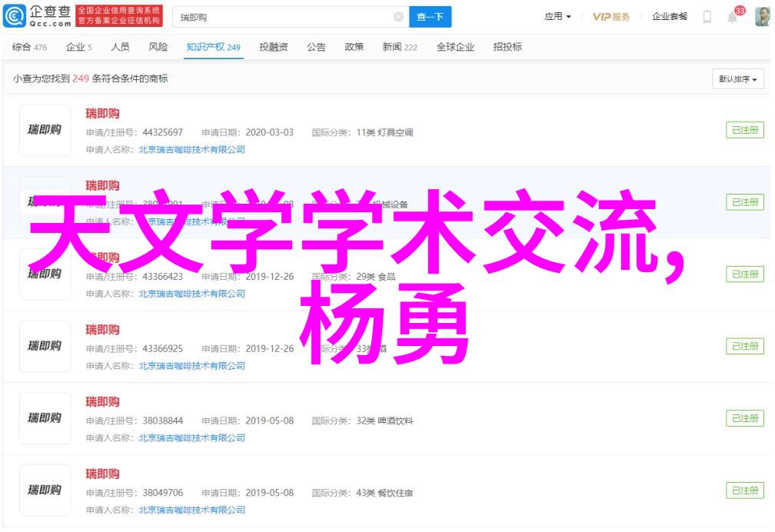Click the 瑞即购 title of registration 43366925
This screenshot has width=775, height=532.
pyautogui.click(x=102, y=330)
